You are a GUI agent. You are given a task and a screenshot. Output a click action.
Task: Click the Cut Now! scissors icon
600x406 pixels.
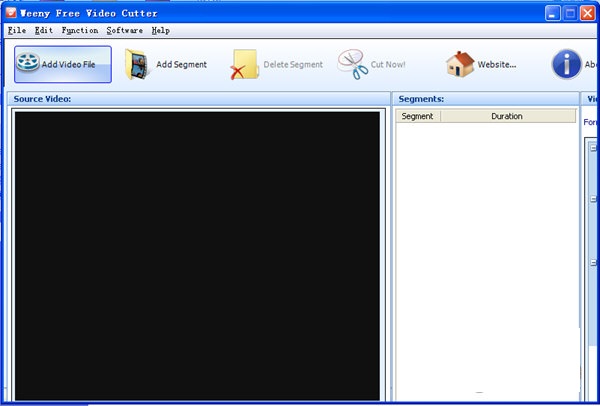[352, 64]
